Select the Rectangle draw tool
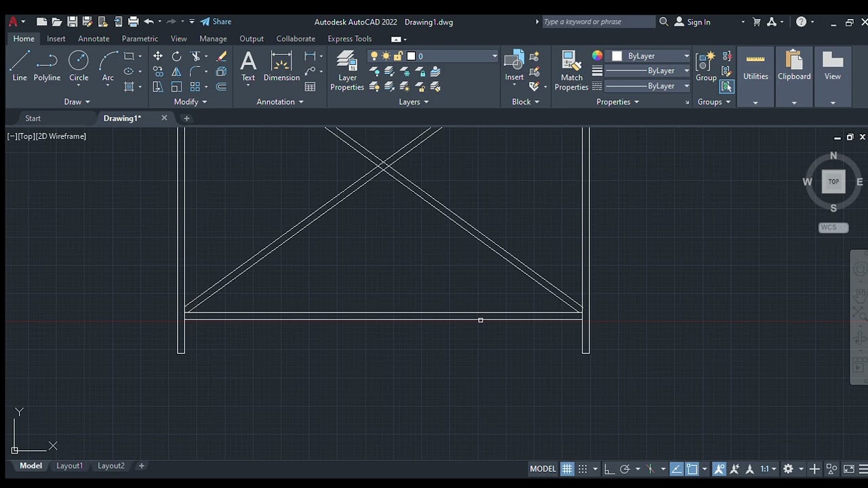868x488 pixels. coord(129,56)
